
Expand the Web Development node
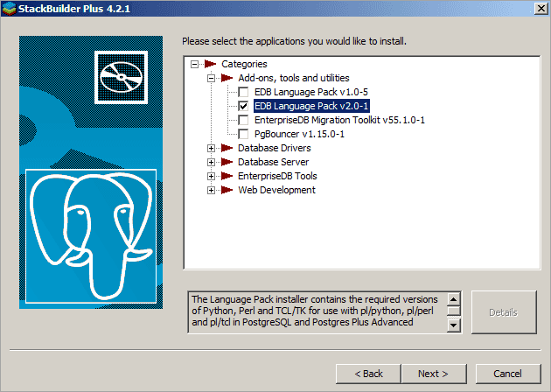[211, 190]
